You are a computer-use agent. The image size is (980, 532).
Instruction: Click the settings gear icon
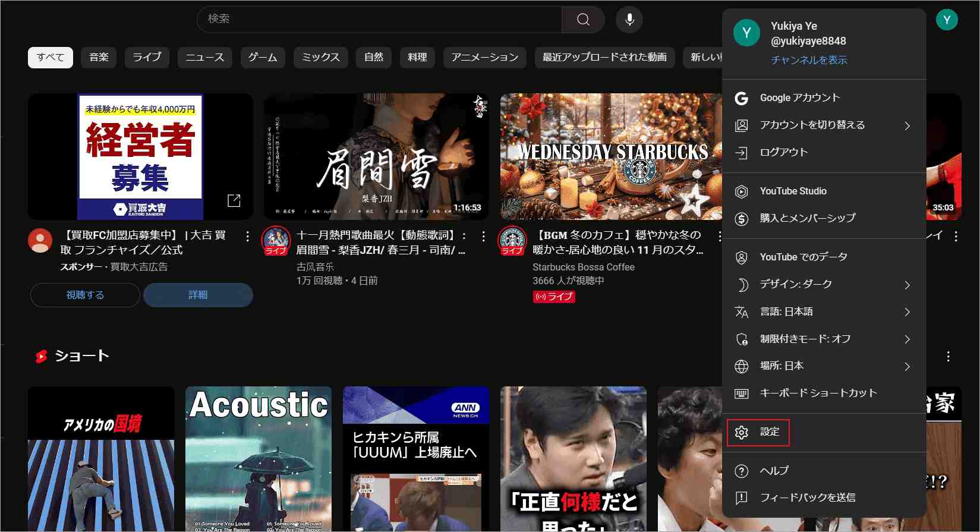point(741,432)
